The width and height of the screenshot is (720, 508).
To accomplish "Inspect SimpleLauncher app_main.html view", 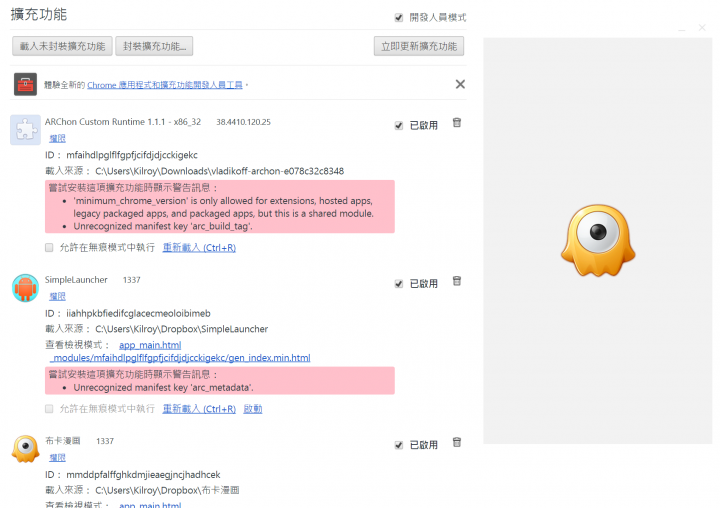I will point(150,345).
